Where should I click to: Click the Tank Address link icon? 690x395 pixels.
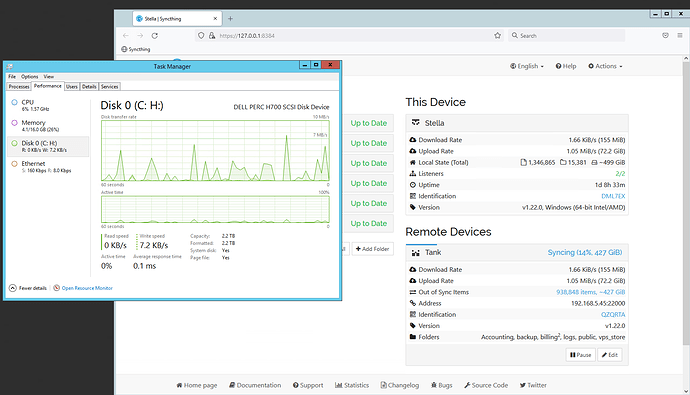[x=413, y=303]
